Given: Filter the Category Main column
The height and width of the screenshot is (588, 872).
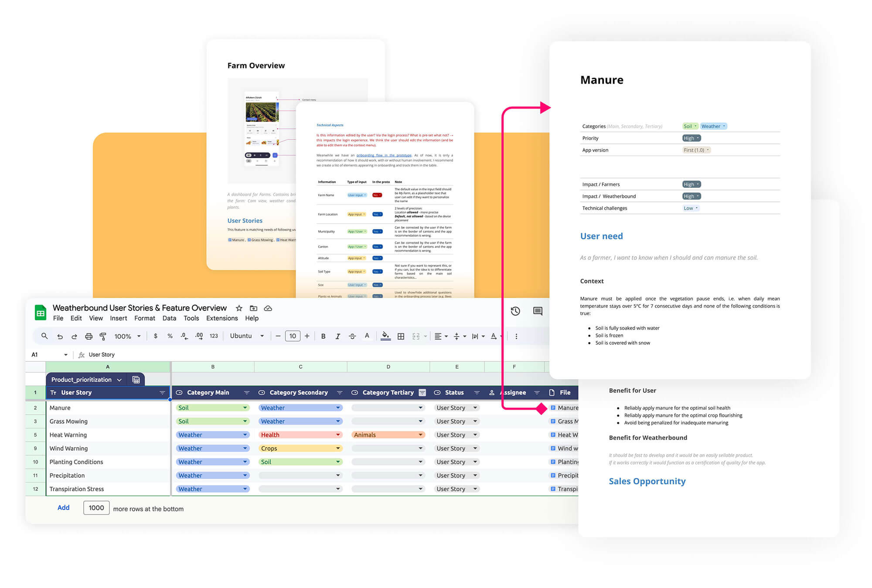Looking at the screenshot, I should tap(246, 393).
